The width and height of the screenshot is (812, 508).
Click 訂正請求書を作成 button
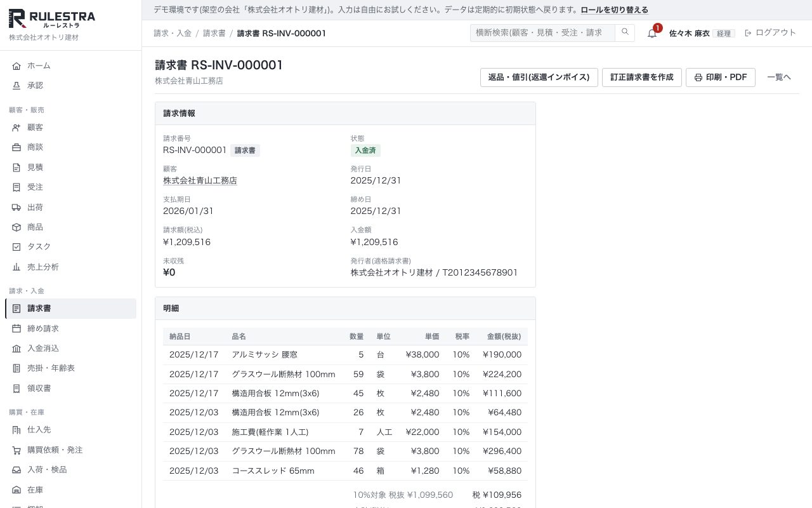click(x=642, y=77)
